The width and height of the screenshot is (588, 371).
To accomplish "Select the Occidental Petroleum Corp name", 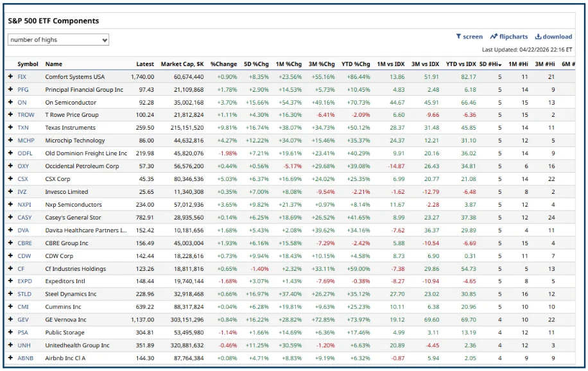I will pos(82,166).
